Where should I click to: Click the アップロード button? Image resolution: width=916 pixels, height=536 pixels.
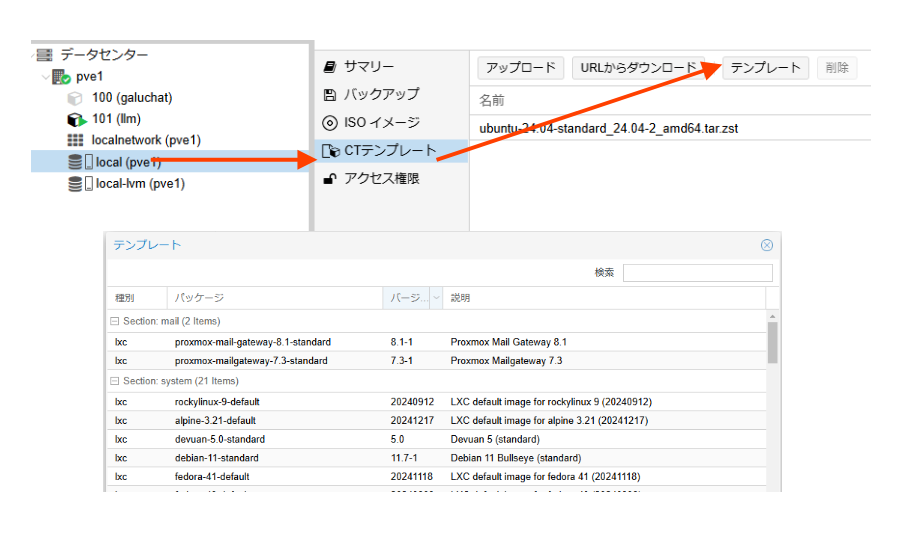click(521, 68)
